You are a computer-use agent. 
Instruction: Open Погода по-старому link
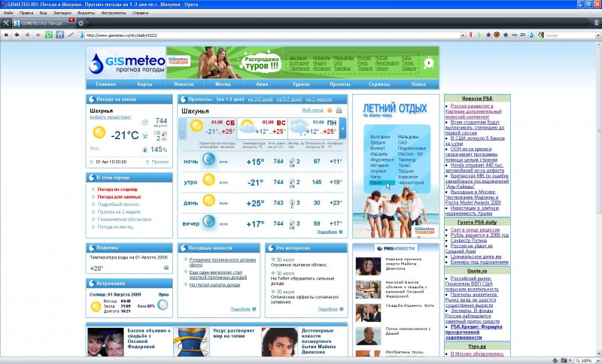point(117,190)
